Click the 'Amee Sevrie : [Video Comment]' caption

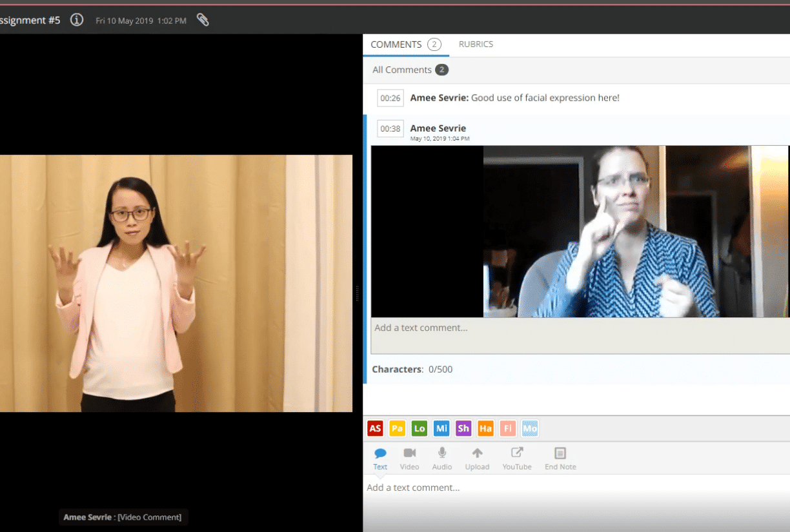point(123,517)
